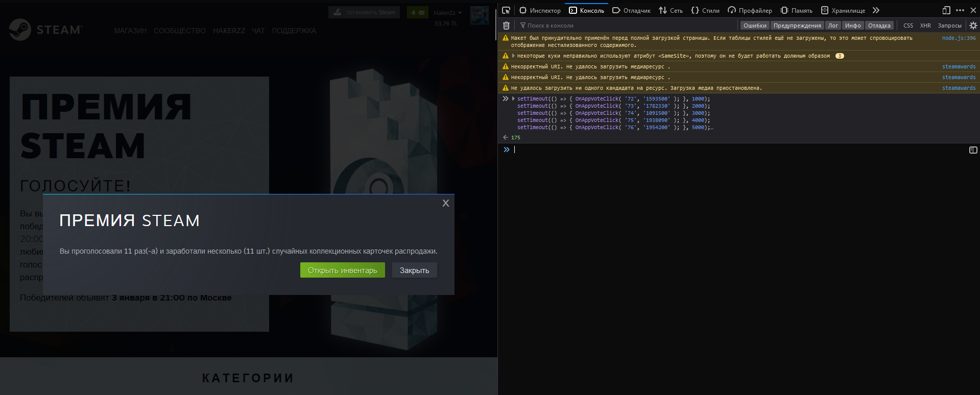Click the Закрыть button in the dialog
This screenshot has height=395, width=980.
tap(415, 270)
